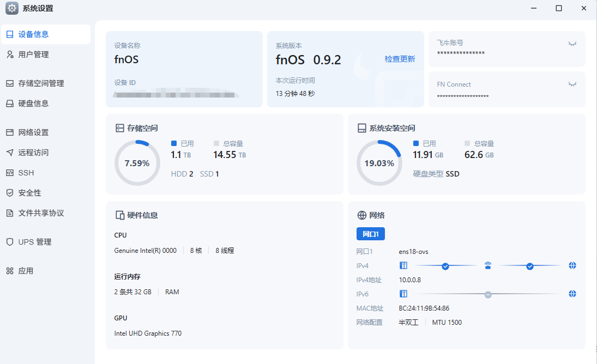Click the IPv4 row internet globe icon

(572, 265)
